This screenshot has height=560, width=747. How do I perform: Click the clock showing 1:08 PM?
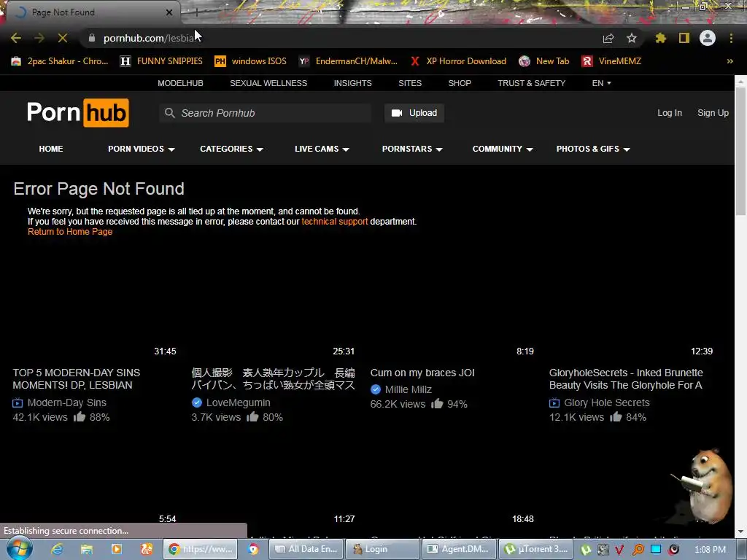710,550
